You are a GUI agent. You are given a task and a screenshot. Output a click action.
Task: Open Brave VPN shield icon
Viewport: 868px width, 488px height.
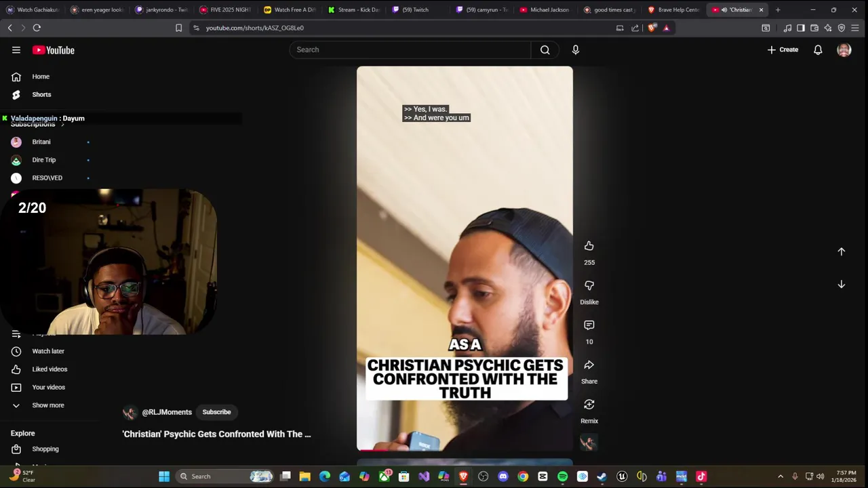pos(842,28)
